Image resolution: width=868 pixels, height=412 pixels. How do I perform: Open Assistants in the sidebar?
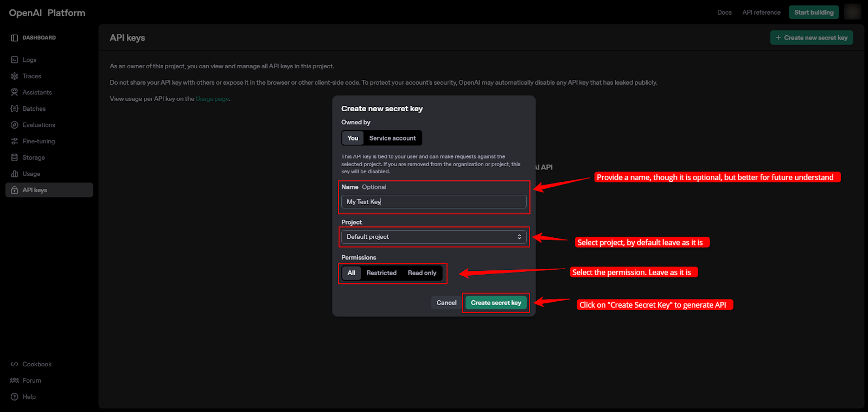click(x=49, y=92)
